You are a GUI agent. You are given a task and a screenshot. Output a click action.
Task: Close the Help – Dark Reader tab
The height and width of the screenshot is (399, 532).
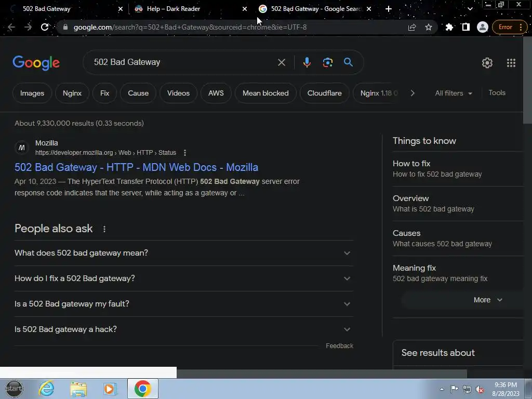pyautogui.click(x=245, y=9)
